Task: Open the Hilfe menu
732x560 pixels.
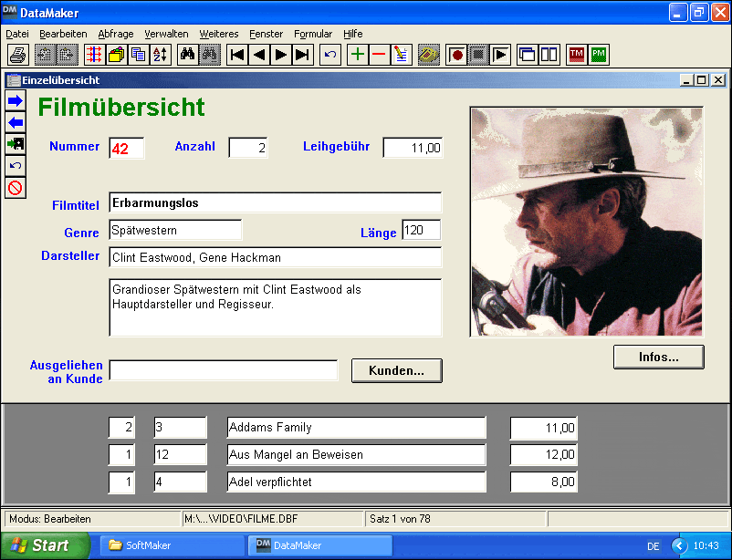Action: 353,34
